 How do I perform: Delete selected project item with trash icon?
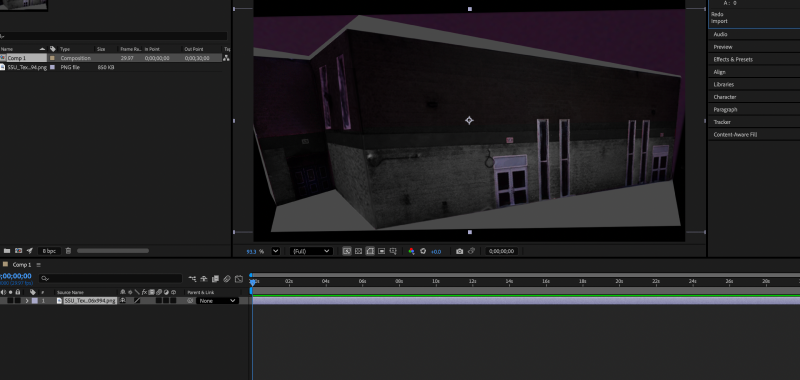pyautogui.click(x=68, y=251)
